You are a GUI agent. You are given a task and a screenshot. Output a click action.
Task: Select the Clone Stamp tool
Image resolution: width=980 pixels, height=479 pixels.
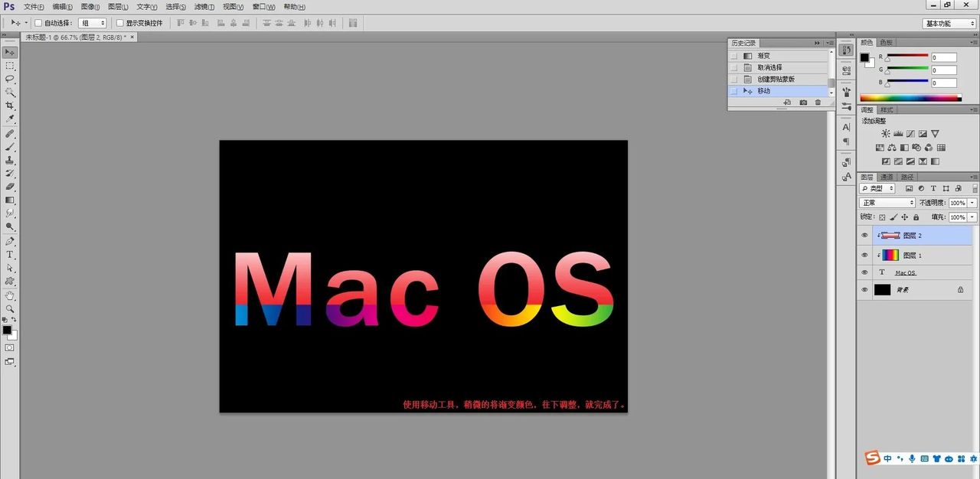pyautogui.click(x=10, y=161)
